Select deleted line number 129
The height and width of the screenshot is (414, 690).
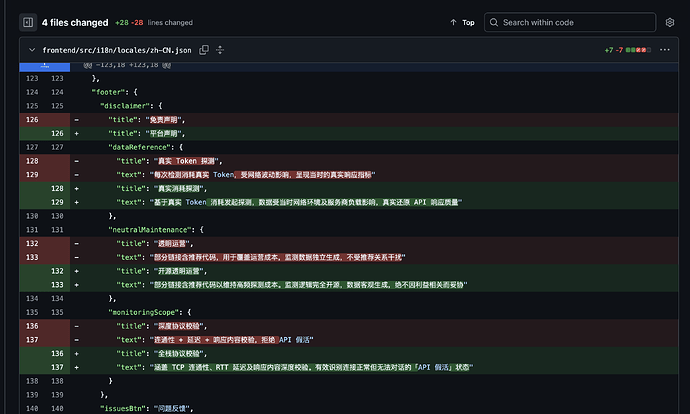coord(32,175)
